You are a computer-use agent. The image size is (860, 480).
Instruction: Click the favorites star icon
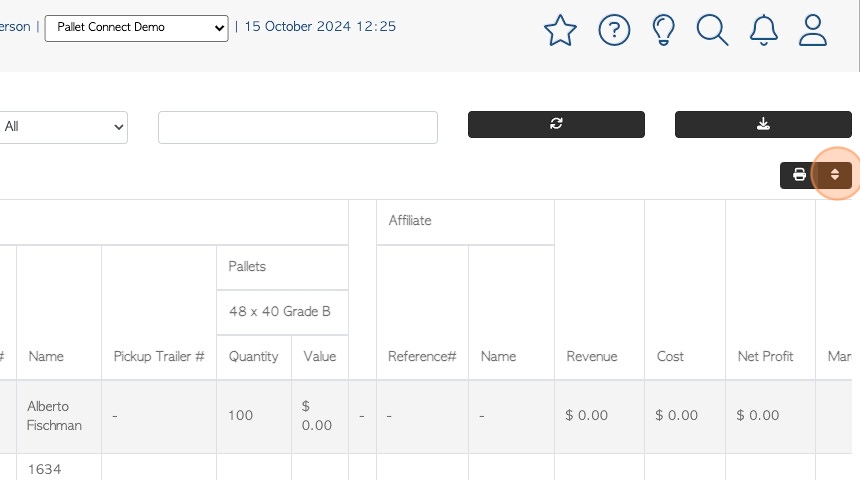click(x=560, y=30)
